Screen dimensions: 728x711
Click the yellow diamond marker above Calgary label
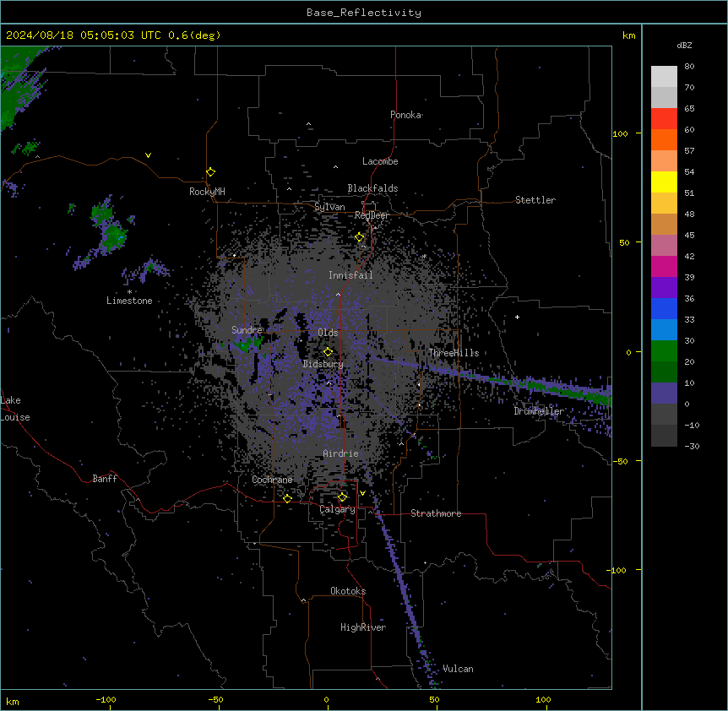[x=342, y=497]
